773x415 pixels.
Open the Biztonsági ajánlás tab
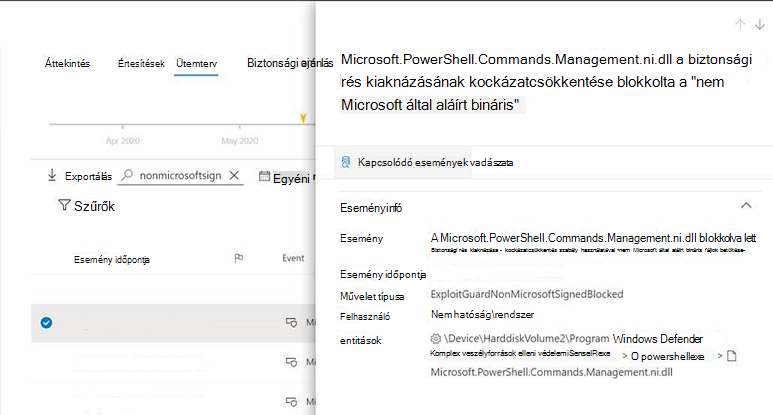click(290, 63)
